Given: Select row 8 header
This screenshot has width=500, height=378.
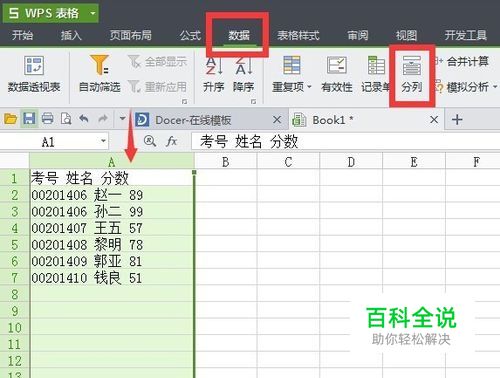Looking at the screenshot, I should [14, 294].
